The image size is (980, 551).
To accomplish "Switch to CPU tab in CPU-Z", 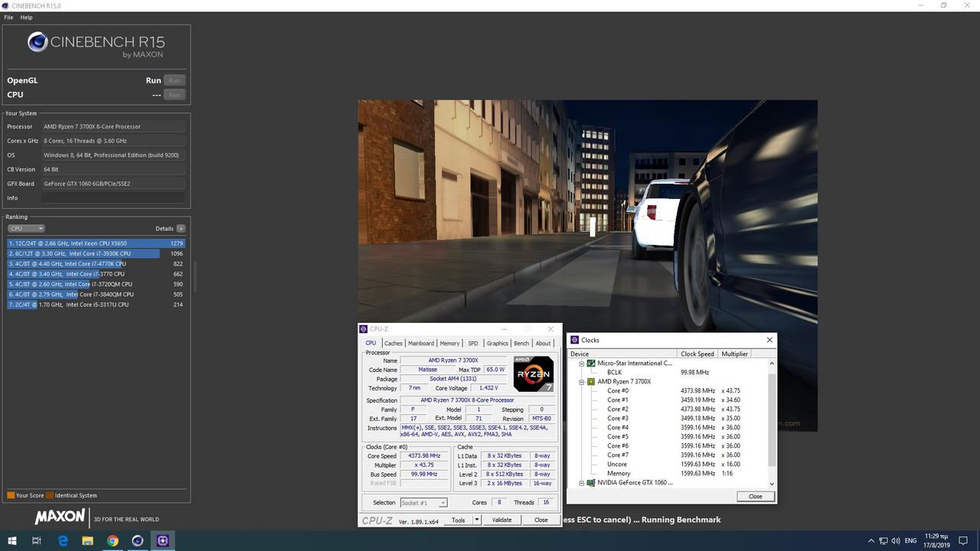I will click(371, 343).
